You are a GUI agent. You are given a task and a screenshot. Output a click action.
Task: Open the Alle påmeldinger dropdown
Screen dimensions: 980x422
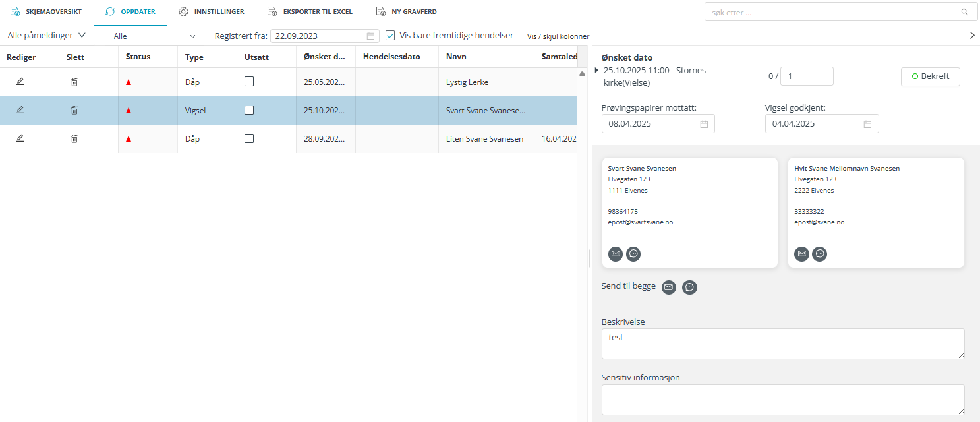pos(46,36)
